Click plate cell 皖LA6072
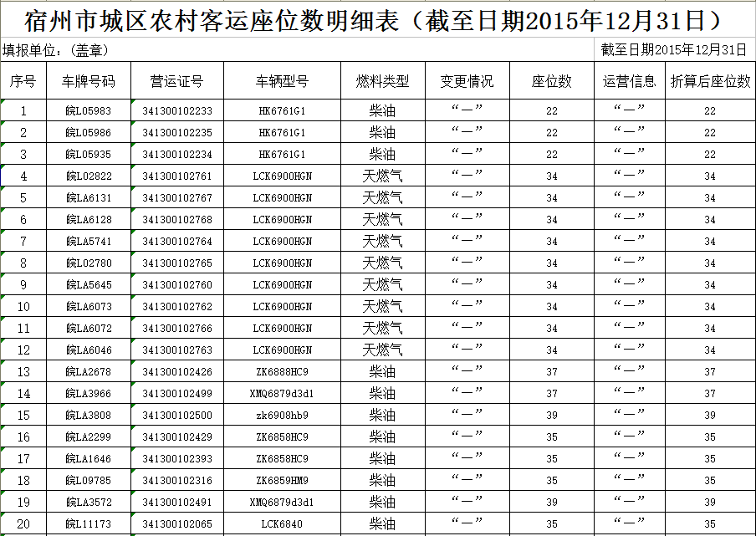The width and height of the screenshot is (756, 536). coord(89,328)
